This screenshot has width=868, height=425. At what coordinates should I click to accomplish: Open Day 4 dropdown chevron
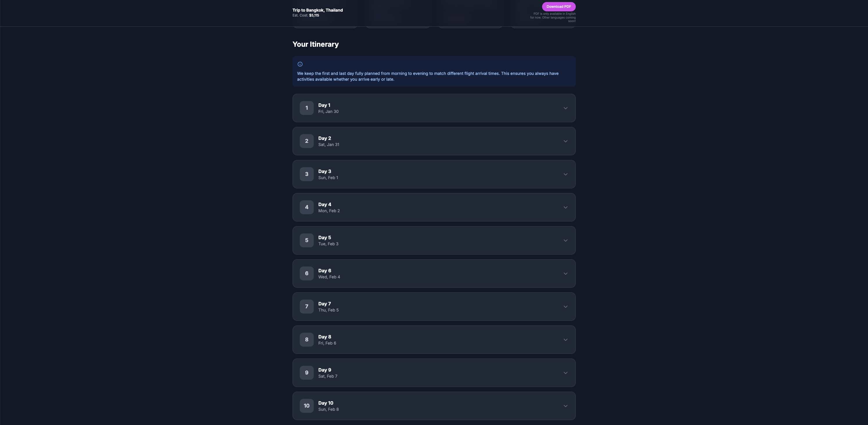(x=565, y=207)
